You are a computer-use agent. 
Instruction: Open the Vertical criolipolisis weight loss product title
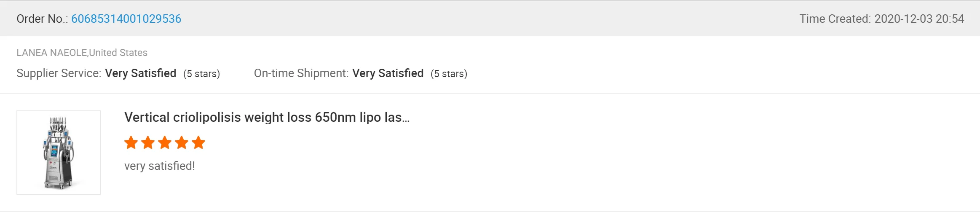pos(267,117)
